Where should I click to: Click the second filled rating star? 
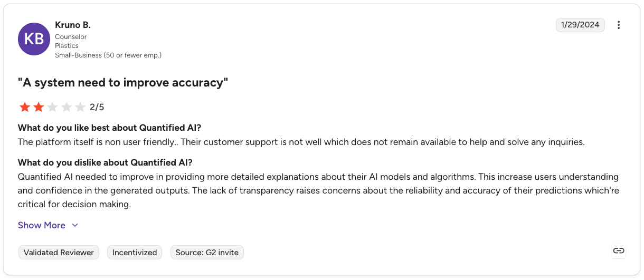click(39, 108)
